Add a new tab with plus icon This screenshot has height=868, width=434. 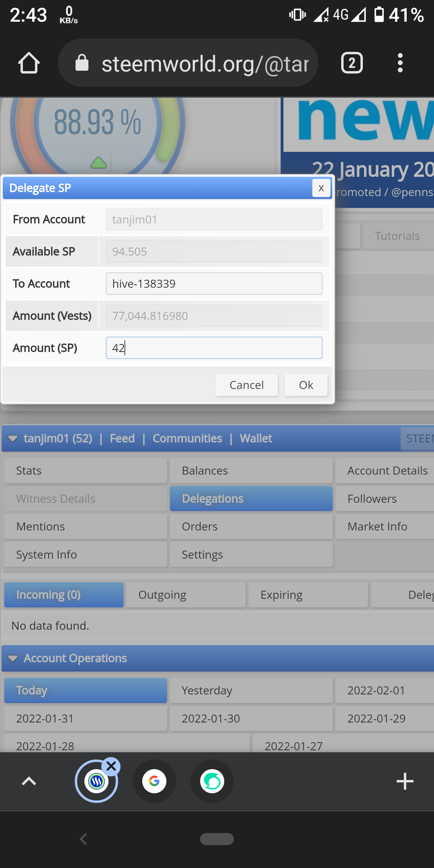click(405, 781)
